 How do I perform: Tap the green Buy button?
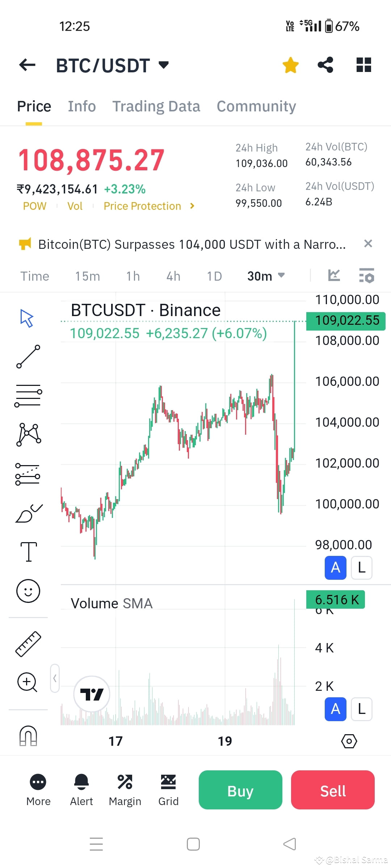[240, 790]
